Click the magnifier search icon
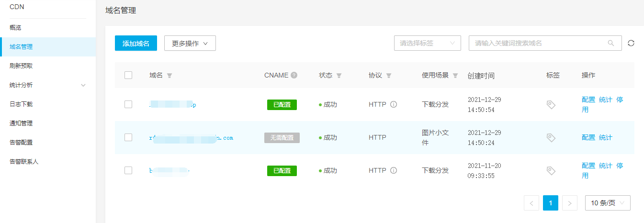Viewport: 644px width, 223px height. (611, 43)
